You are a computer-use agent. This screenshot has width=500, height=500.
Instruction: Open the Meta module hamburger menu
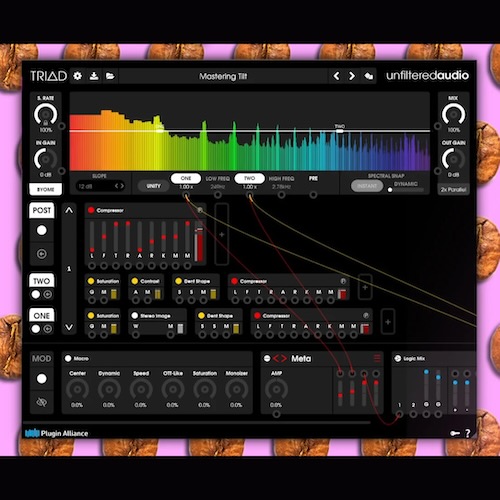377,358
